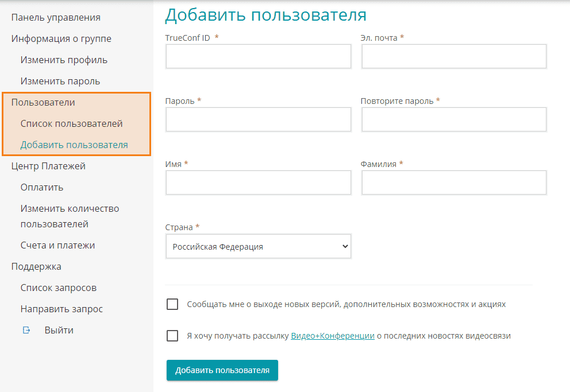Viewport: 570px width, 392px height.
Task: Show Список запросов page
Action: pyautogui.click(x=59, y=288)
